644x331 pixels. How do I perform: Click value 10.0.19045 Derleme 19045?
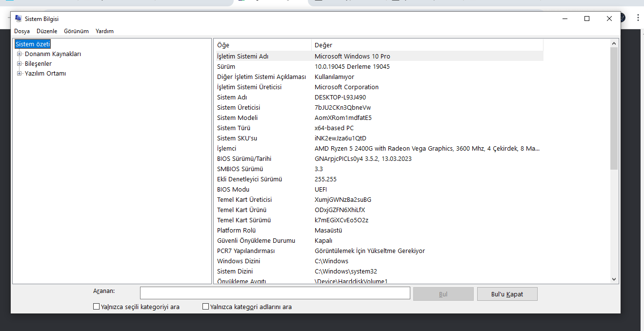click(x=352, y=66)
